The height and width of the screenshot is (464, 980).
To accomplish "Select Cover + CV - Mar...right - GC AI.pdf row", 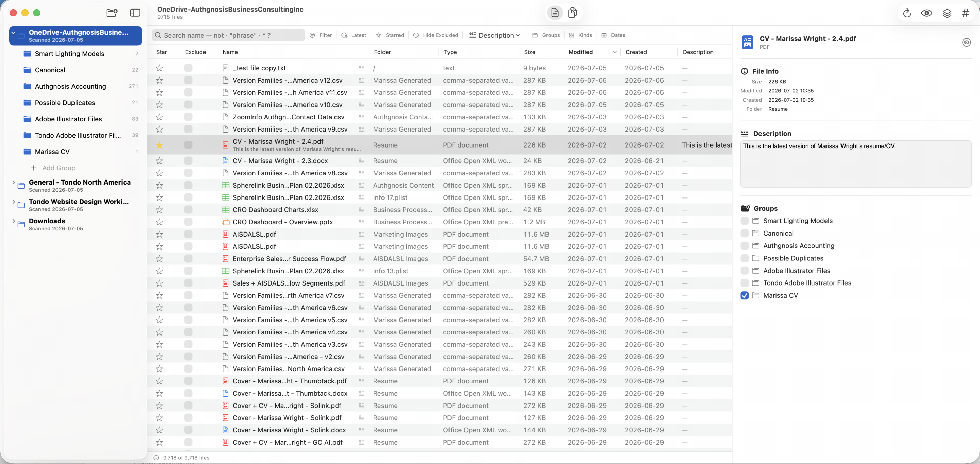I will (x=439, y=443).
